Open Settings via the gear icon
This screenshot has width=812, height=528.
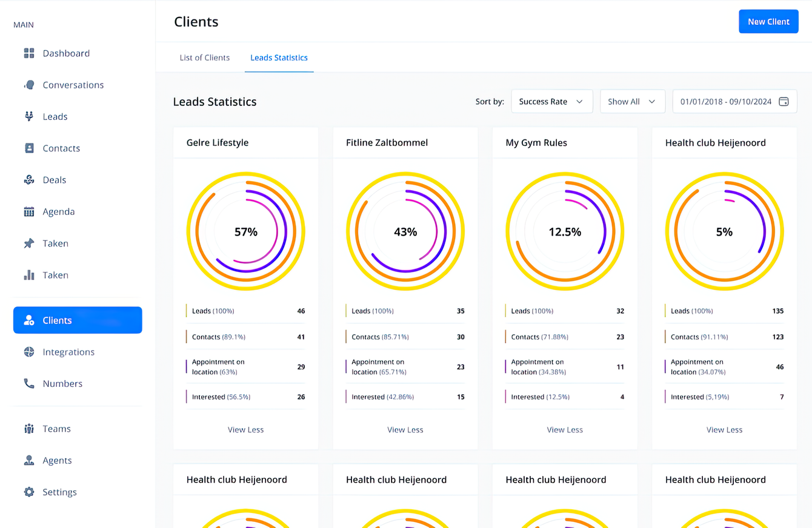pos(28,492)
